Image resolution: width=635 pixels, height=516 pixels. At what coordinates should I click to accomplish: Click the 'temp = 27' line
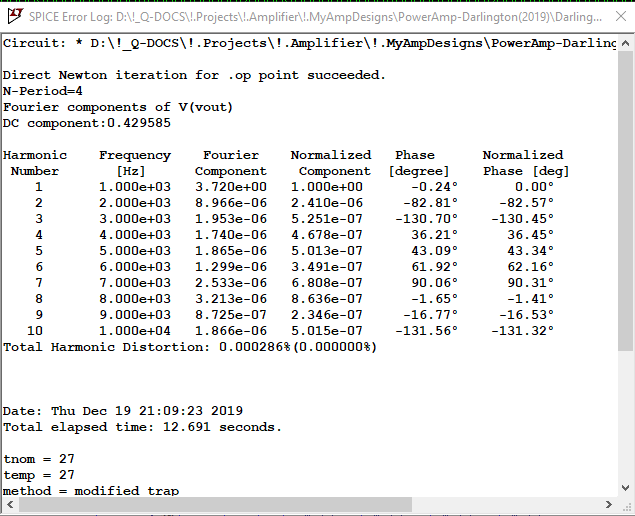point(39,475)
